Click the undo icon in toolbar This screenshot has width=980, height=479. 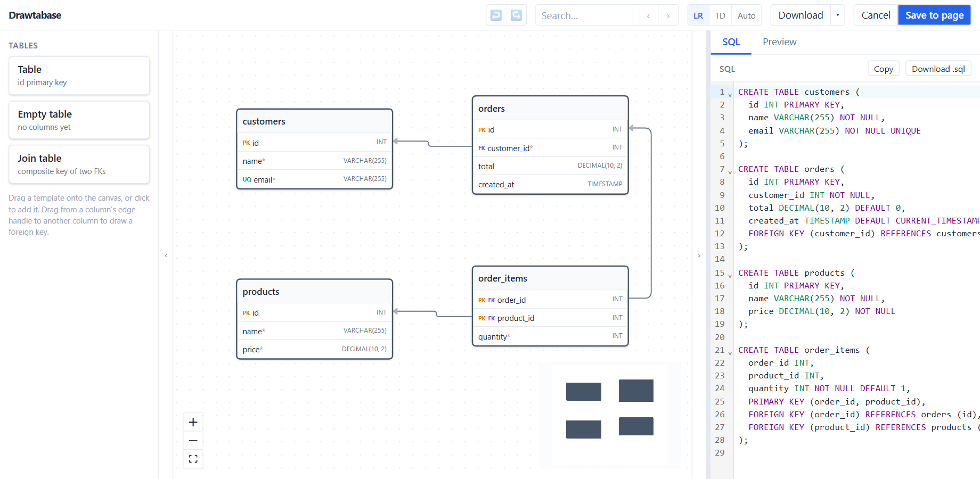[x=496, y=15]
